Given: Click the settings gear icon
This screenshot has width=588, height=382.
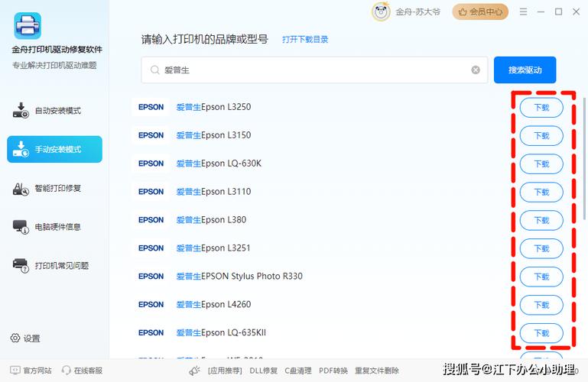Looking at the screenshot, I should tap(15, 338).
